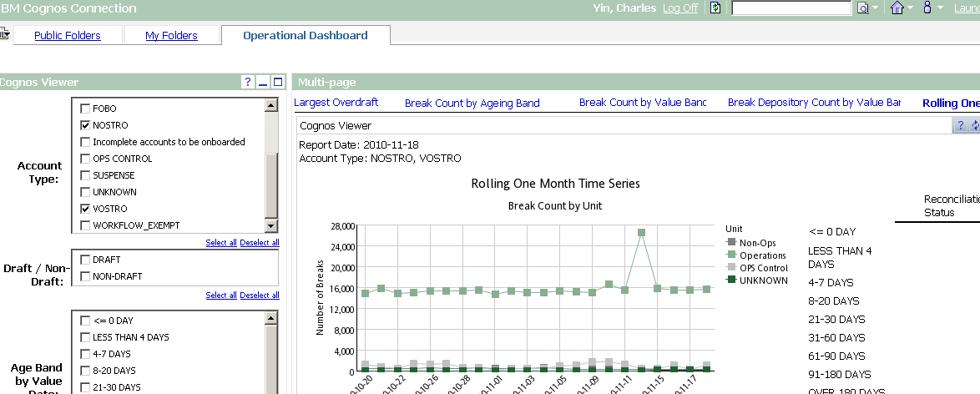Check the FOBO account type checkbox
The width and height of the screenshot is (980, 394).
[x=86, y=109]
